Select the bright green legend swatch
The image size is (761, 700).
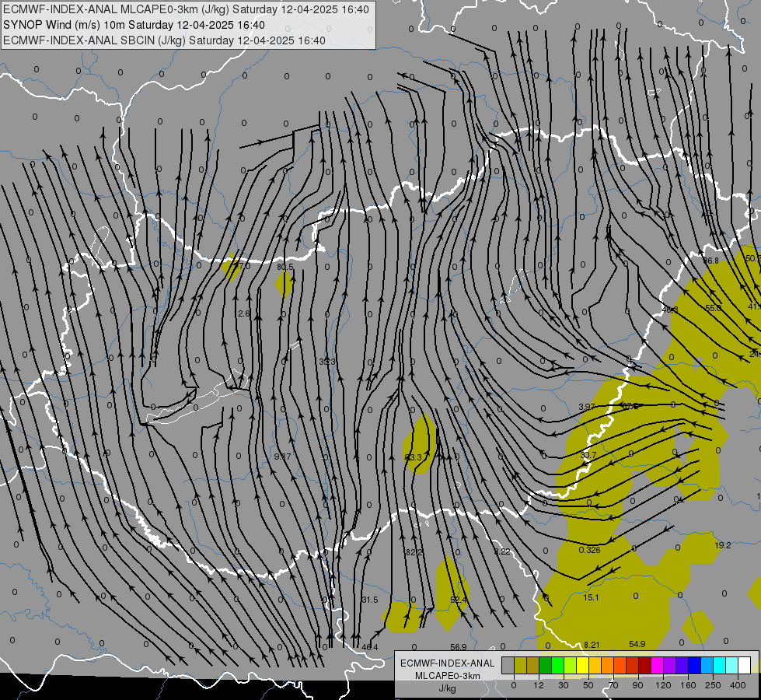point(557,665)
